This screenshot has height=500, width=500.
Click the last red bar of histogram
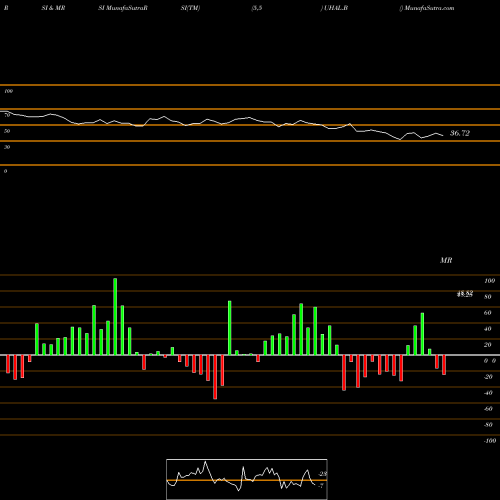click(444, 365)
